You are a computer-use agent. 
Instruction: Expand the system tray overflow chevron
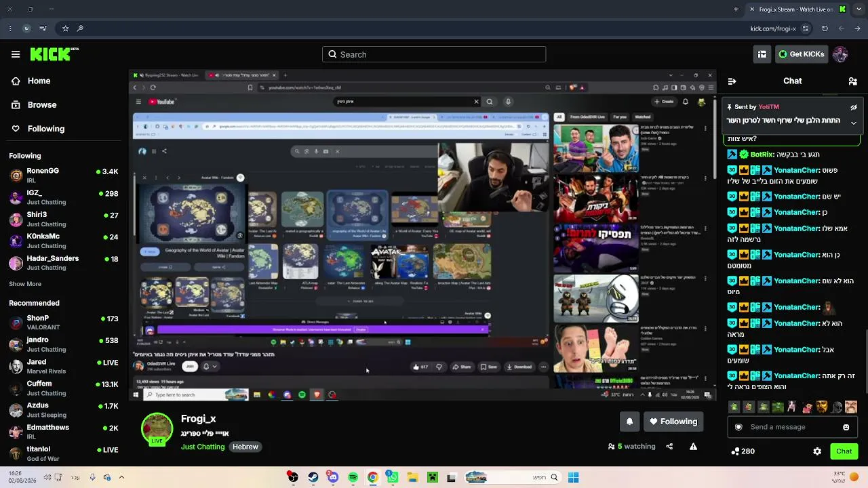(121, 478)
